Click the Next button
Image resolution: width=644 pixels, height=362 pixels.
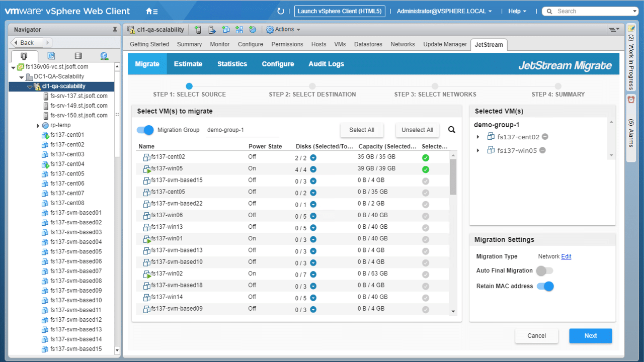[591, 336]
